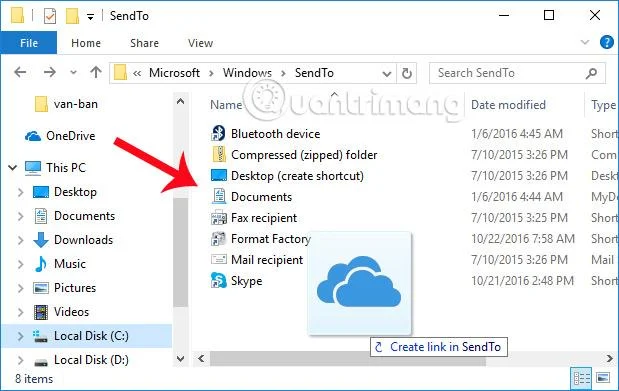Expand the Music tree node
619x391 pixels.
(x=21, y=264)
